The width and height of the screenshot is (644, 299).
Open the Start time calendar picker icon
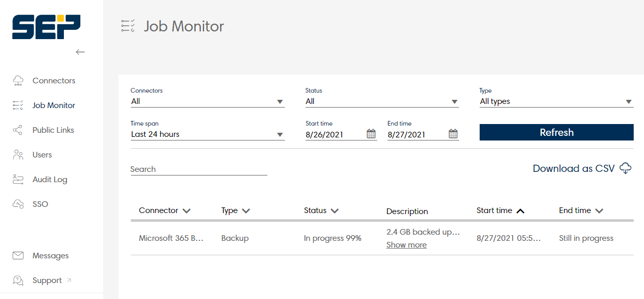(x=371, y=134)
